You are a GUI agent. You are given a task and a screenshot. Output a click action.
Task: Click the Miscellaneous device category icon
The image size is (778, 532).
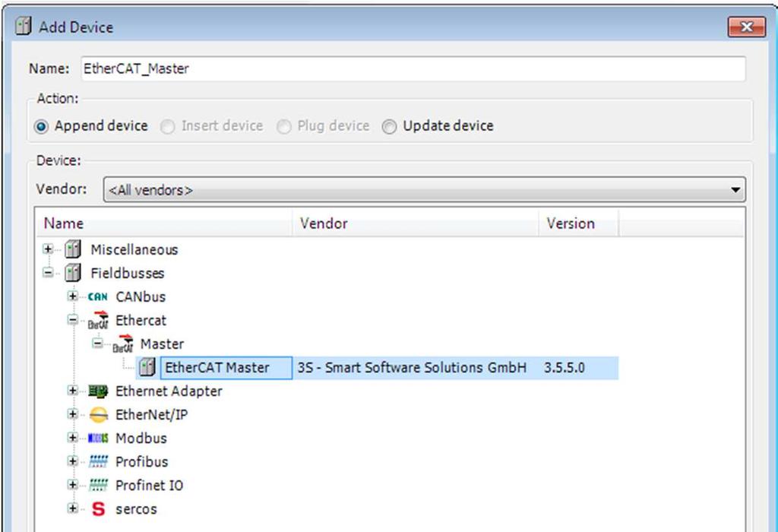click(x=73, y=249)
